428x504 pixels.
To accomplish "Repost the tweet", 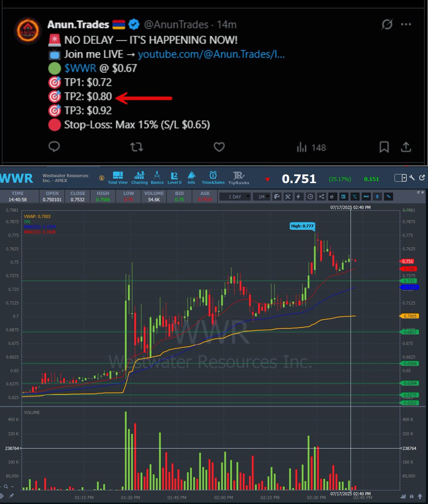I will [x=137, y=147].
